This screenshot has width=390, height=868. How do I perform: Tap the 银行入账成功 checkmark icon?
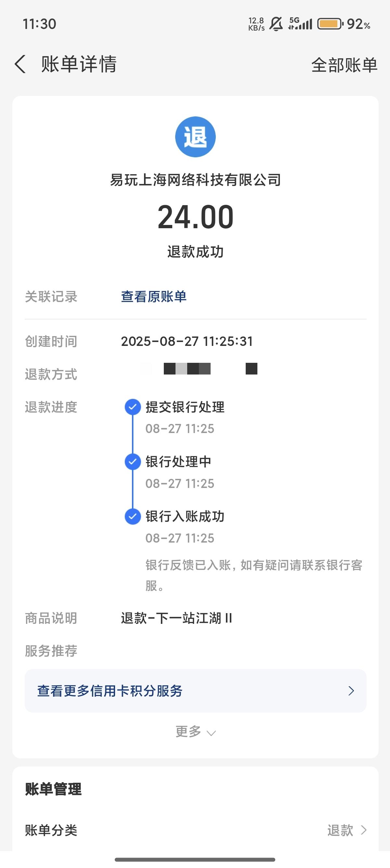(x=133, y=517)
